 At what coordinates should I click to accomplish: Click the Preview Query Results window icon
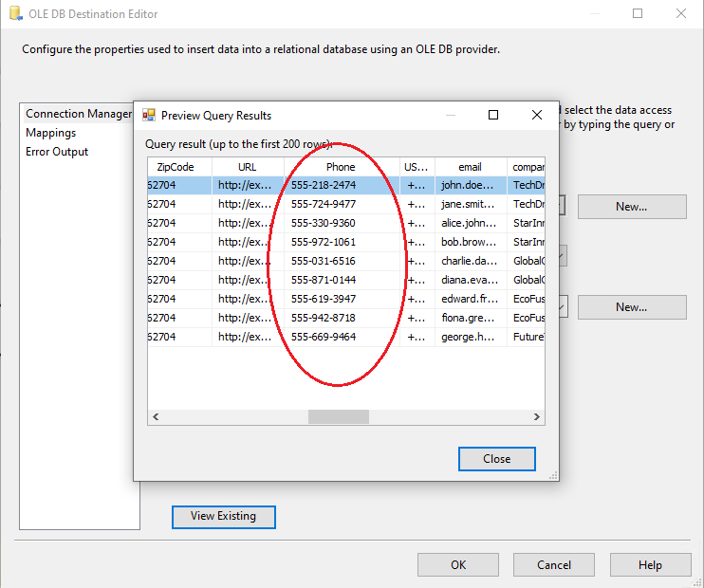tap(149, 116)
